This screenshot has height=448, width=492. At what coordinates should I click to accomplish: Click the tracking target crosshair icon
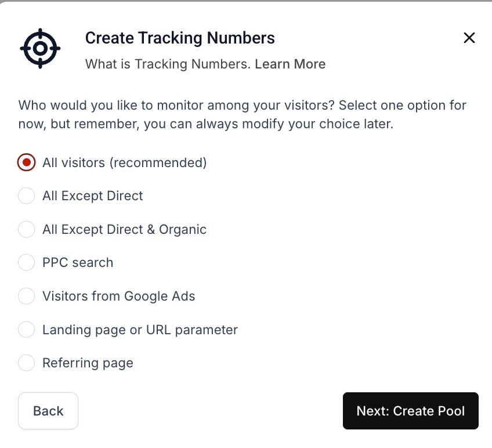(x=40, y=48)
